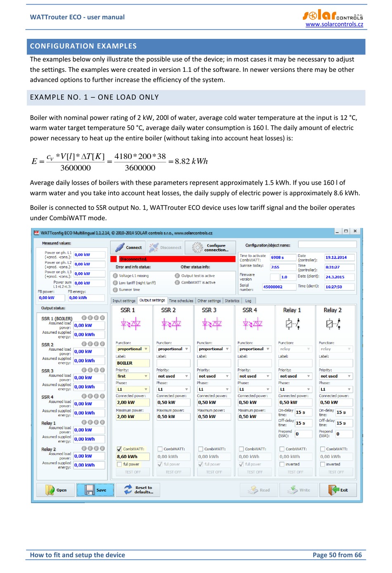This screenshot has height=573, width=392.
Task: Click Relay 2 Off-delay time field
Action: point(344,423)
